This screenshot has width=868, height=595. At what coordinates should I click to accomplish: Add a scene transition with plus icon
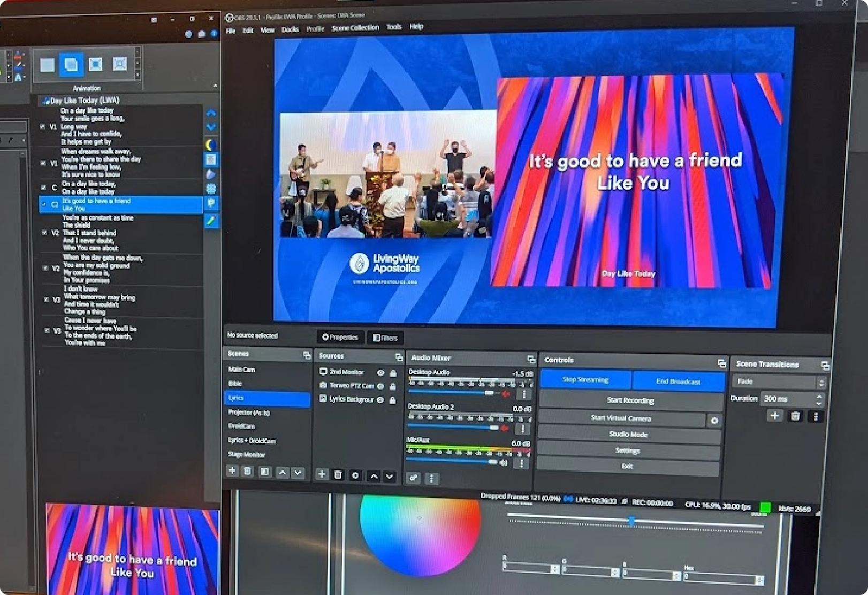[x=774, y=416]
